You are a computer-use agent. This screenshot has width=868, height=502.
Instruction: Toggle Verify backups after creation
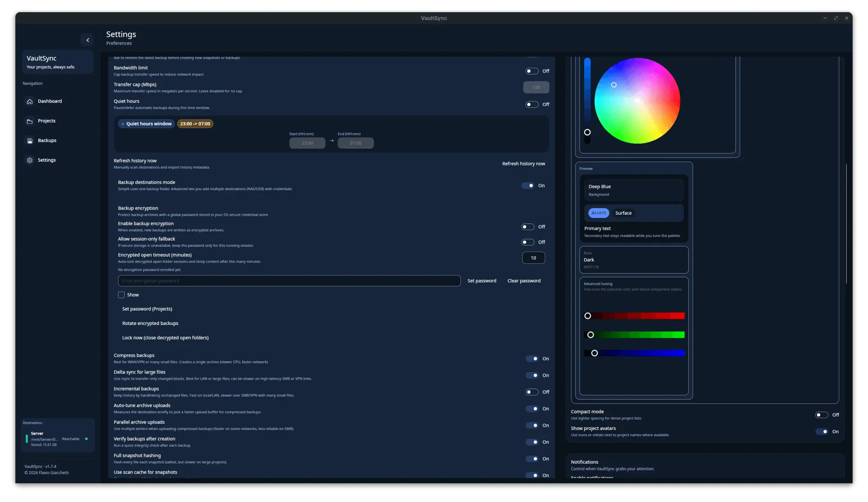tap(532, 442)
